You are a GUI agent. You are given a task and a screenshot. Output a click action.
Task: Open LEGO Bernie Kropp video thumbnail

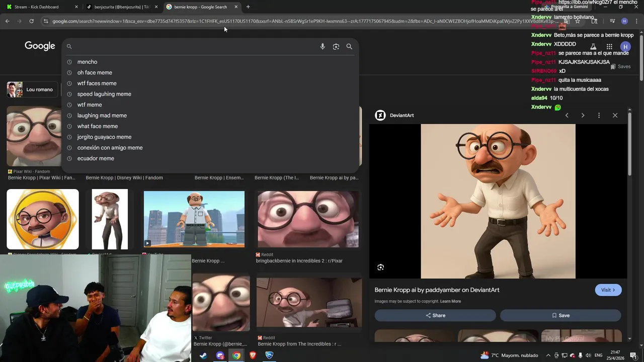pos(194,219)
